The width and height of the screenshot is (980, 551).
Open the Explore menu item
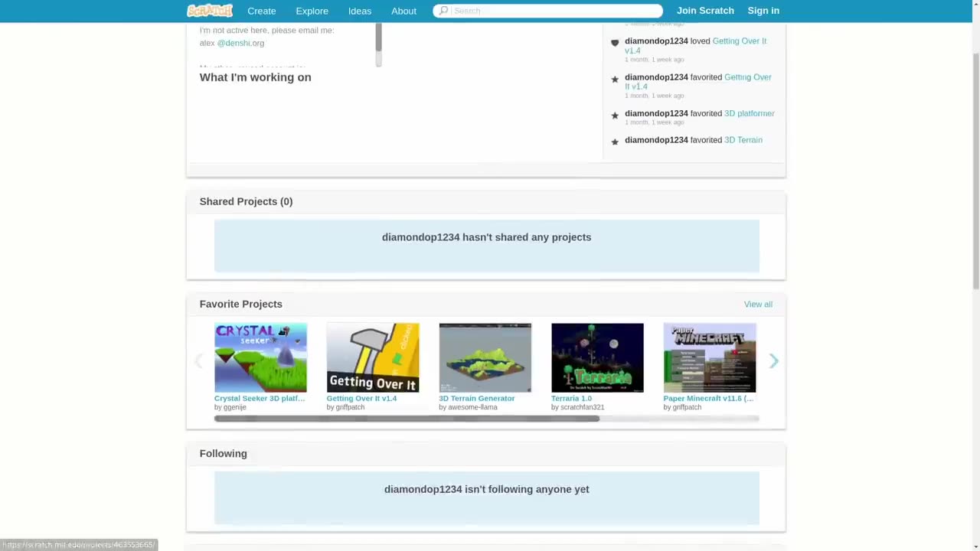[x=312, y=11]
